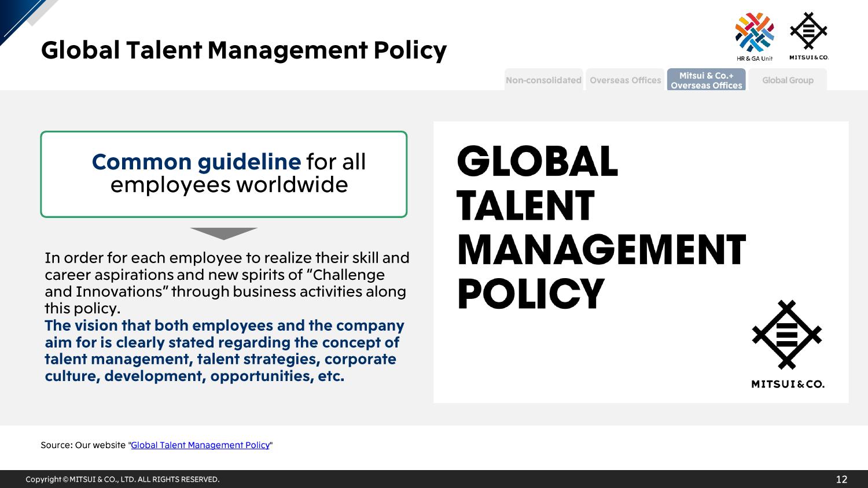This screenshot has width=868, height=488.
Task: Click the Global Talent Management Policy cover image title
Action: pyautogui.click(x=601, y=227)
